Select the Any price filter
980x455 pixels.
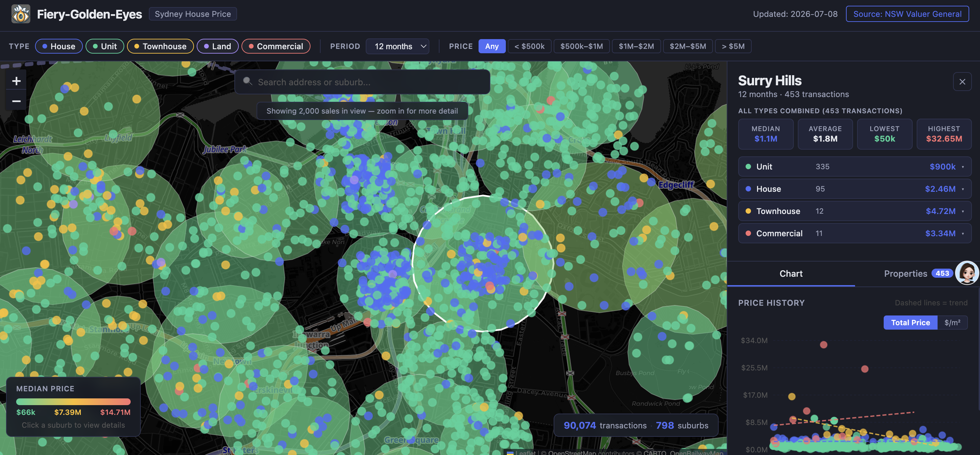pos(492,46)
